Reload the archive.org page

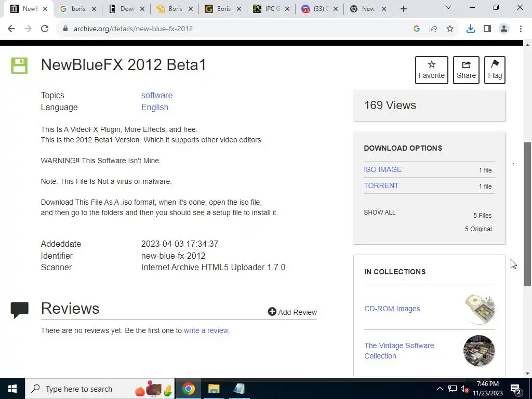pyautogui.click(x=45, y=29)
